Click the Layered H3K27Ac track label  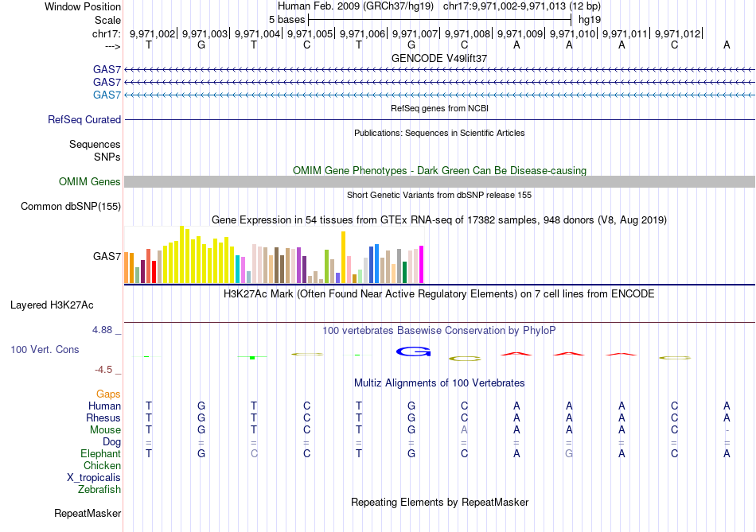pos(52,305)
